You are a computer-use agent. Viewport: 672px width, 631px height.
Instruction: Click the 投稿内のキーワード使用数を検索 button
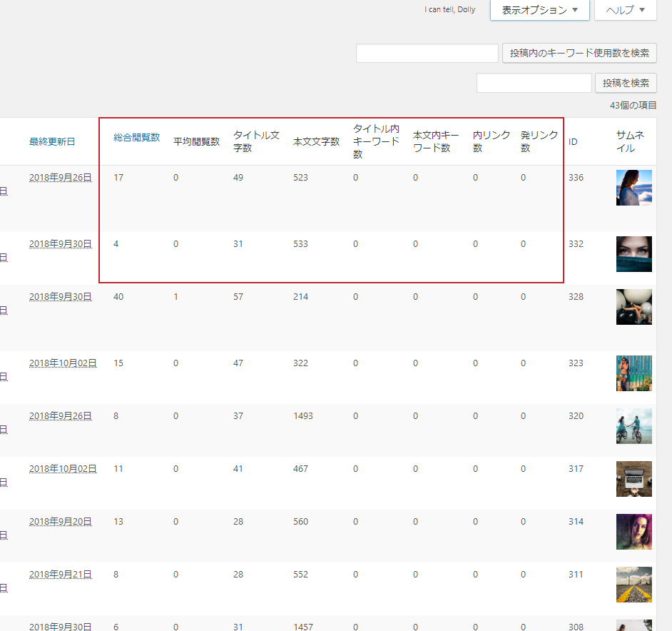click(x=579, y=53)
